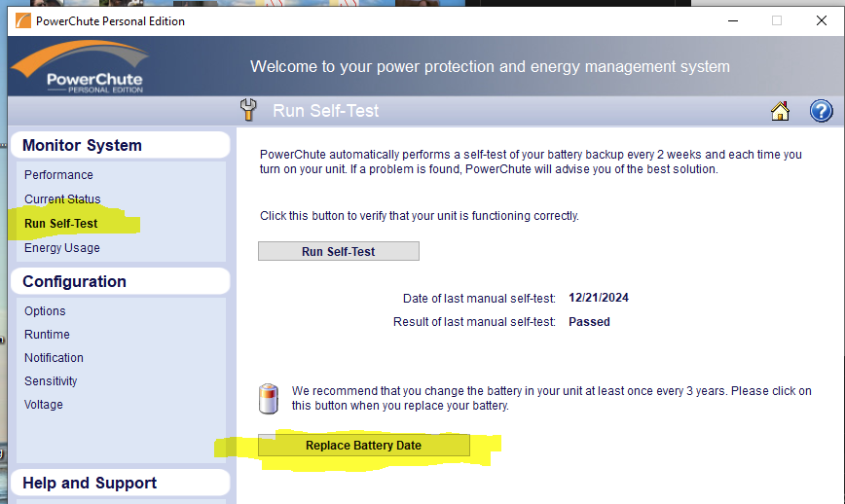Maximize the PowerChute window
Viewport: 845px width, 504px height.
tap(777, 21)
